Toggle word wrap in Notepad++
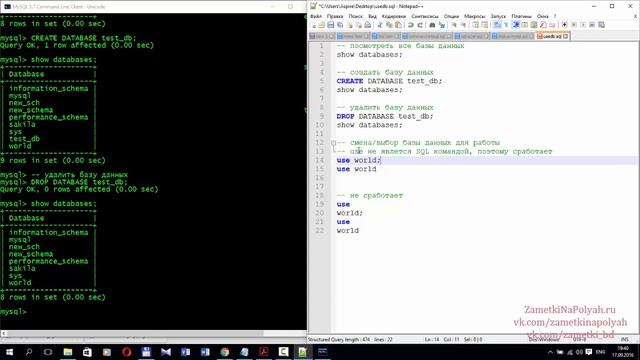 click(497, 25)
